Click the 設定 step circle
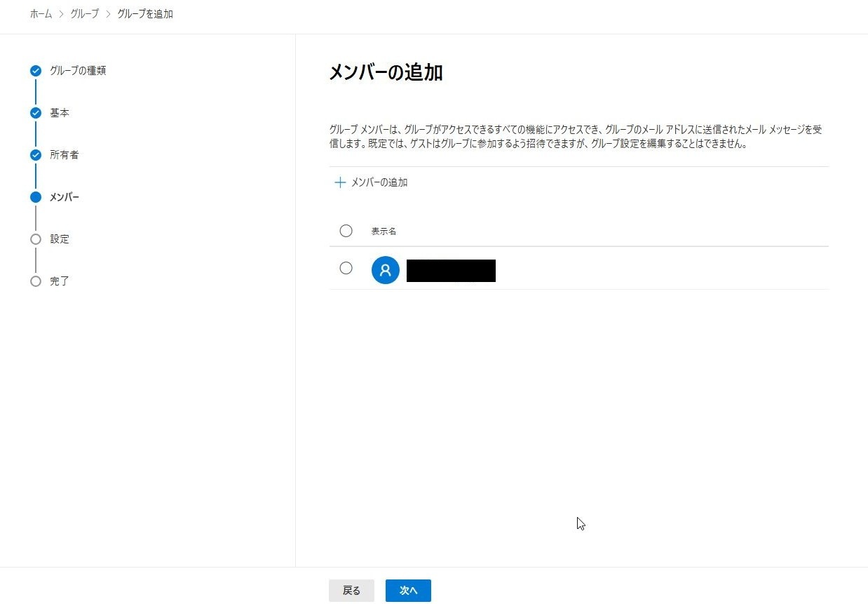This screenshot has height=604, width=868. pos(36,239)
